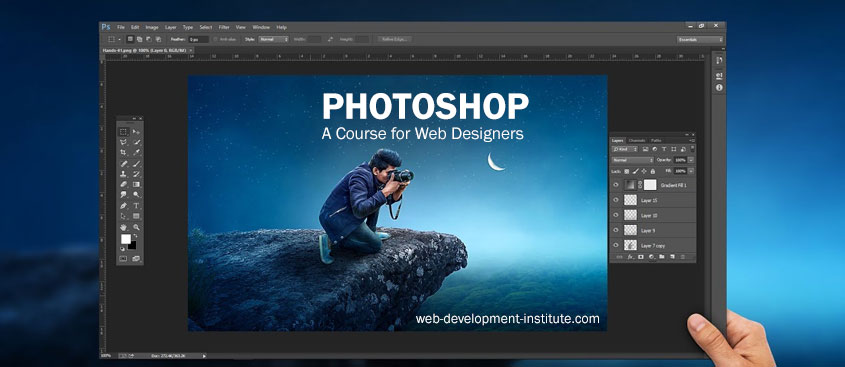Click the Feather input field

point(198,39)
